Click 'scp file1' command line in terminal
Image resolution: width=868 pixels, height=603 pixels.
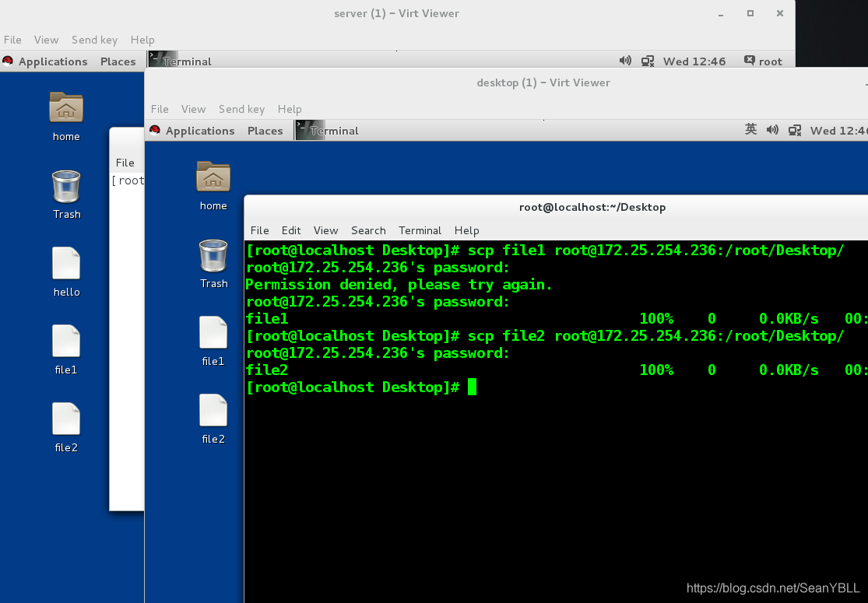pos(545,250)
